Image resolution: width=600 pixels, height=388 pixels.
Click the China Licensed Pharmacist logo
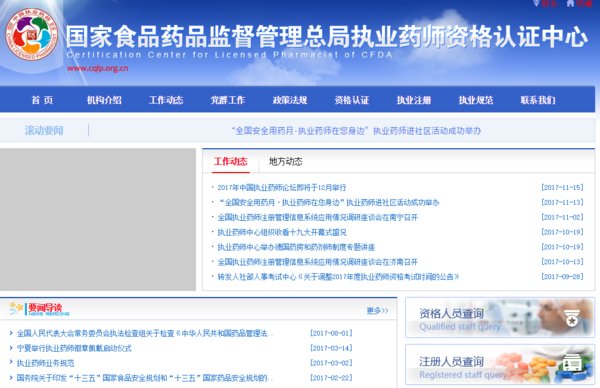click(32, 34)
